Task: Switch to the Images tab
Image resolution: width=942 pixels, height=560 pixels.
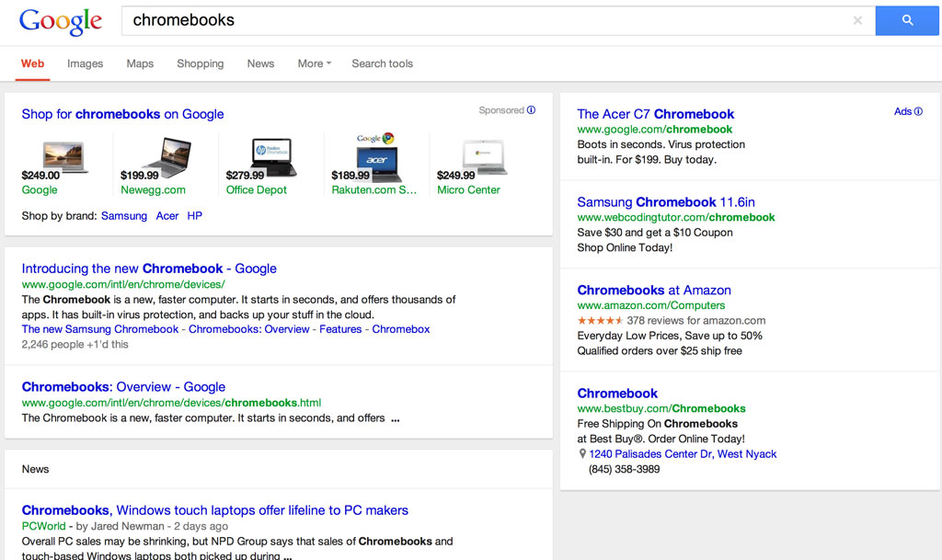Action: [85, 63]
